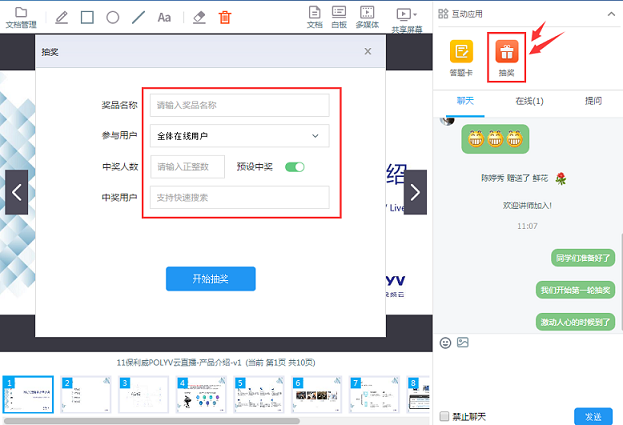Viewport: 623px width, 425px height.
Task: Click the 开始抽奖 button
Action: (x=210, y=279)
